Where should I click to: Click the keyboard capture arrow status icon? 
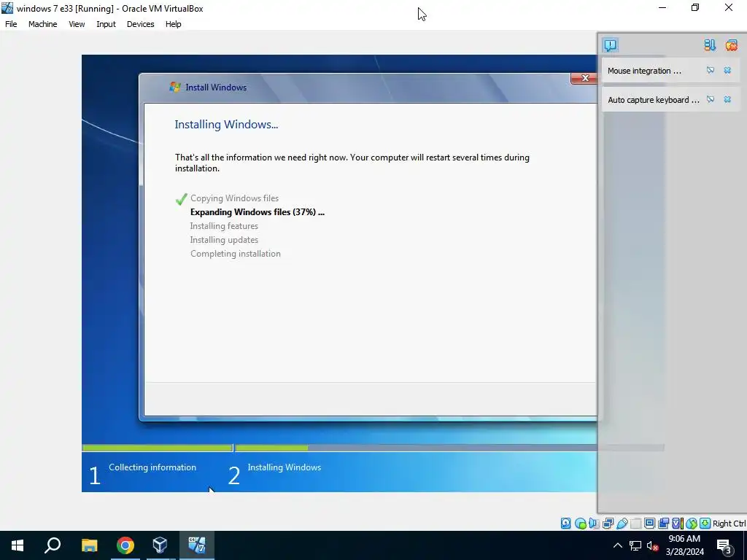705,524
